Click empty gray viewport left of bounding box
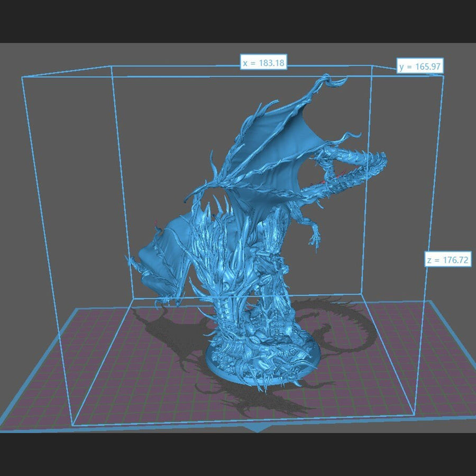Image resolution: width=476 pixels, height=476 pixels. pyautogui.click(x=11, y=212)
